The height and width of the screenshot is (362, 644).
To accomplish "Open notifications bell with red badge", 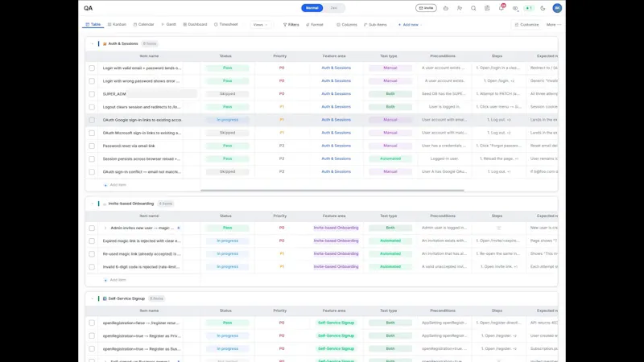I will click(501, 8).
